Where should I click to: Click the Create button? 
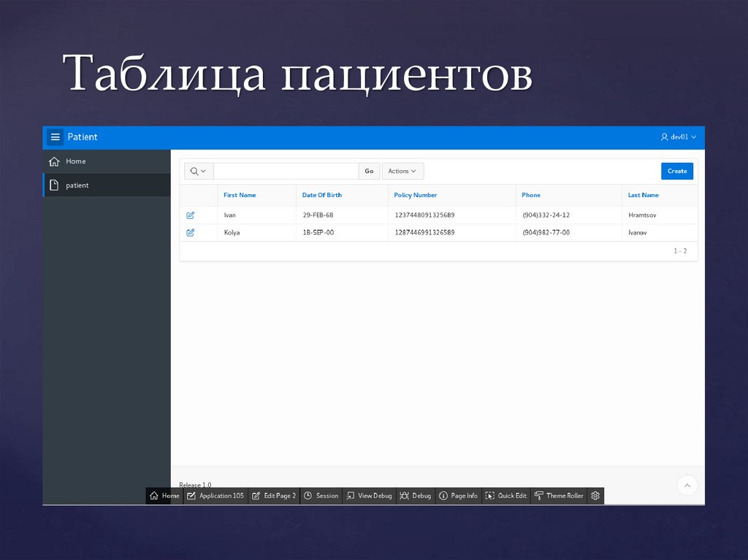tap(676, 170)
